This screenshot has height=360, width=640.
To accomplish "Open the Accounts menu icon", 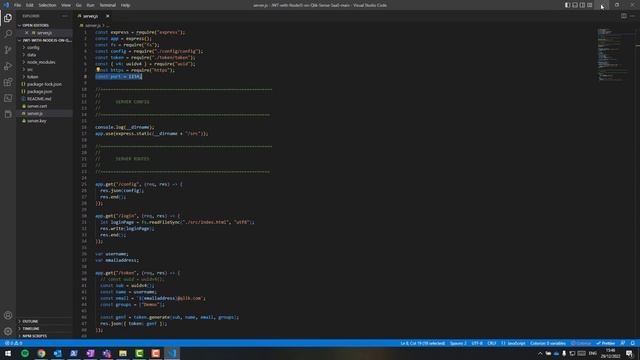I will click(x=8, y=315).
